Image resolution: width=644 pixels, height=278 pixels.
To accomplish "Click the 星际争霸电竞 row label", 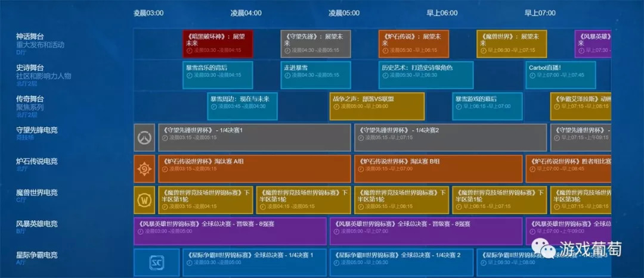I will 37,255.
